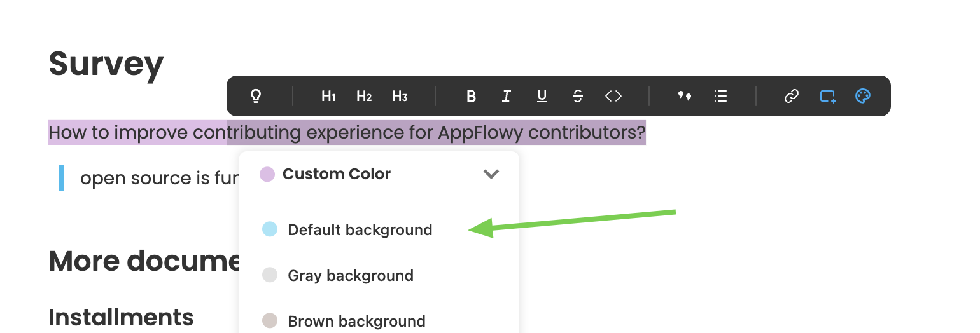Apply Heading 1 format
The width and height of the screenshot is (980, 333).
pos(328,96)
